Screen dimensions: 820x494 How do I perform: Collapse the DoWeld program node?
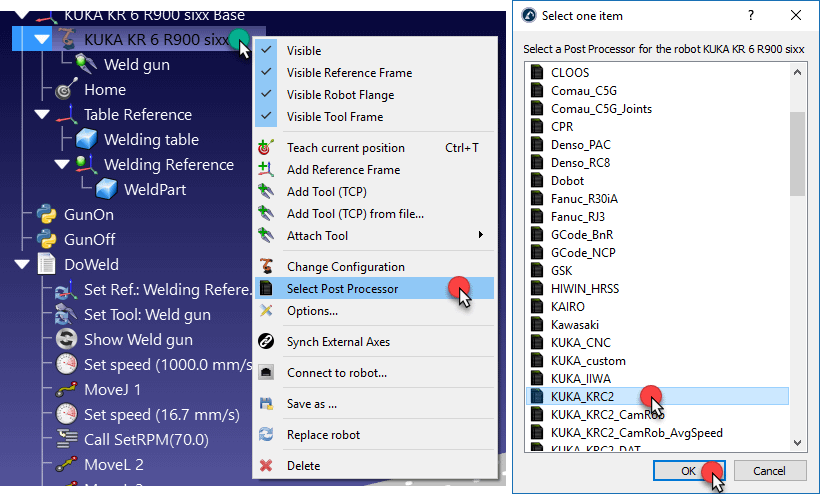coord(22,264)
